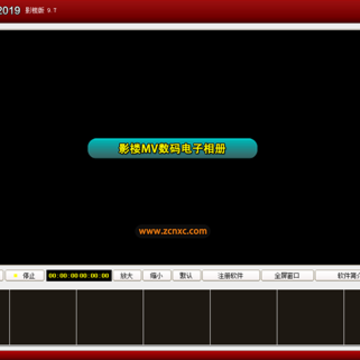Click the 影楼MV数码电子相册 title banner in preview
360x360 pixels.
pos(172,148)
